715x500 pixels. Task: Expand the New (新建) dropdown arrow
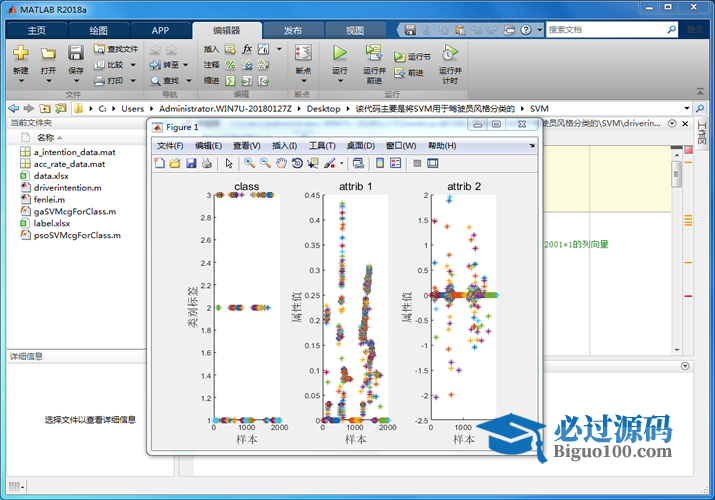tap(21, 81)
